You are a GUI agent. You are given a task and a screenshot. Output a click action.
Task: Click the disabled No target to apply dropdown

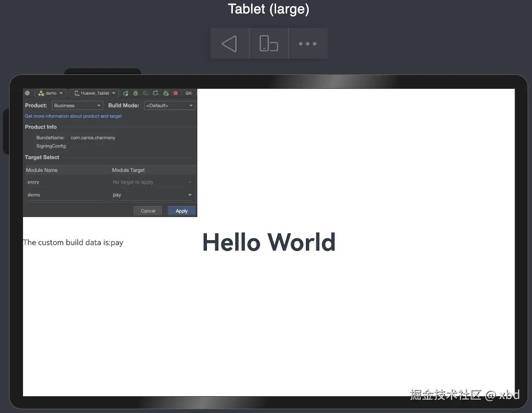[152, 182]
